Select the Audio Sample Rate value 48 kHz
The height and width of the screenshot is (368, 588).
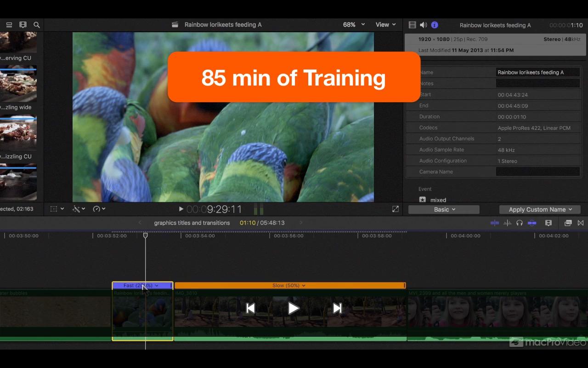(x=507, y=150)
